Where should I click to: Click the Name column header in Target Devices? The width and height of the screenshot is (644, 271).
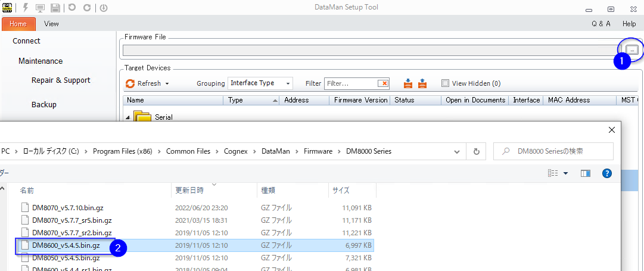point(173,100)
